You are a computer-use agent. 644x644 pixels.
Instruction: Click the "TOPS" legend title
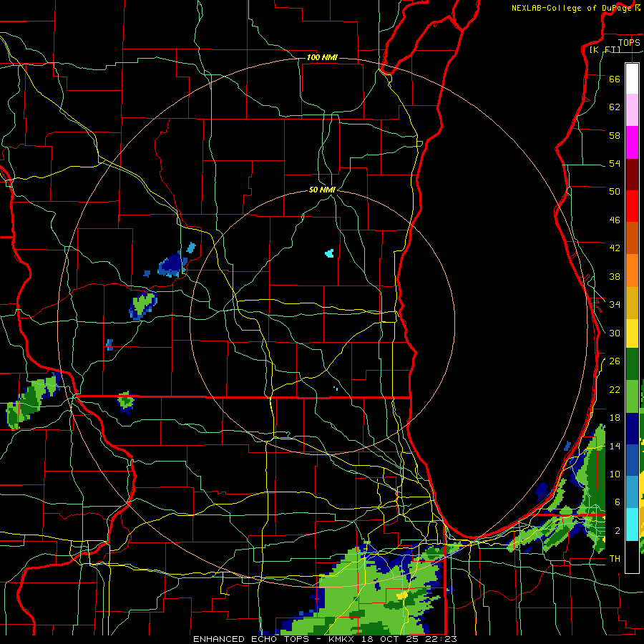(629, 42)
